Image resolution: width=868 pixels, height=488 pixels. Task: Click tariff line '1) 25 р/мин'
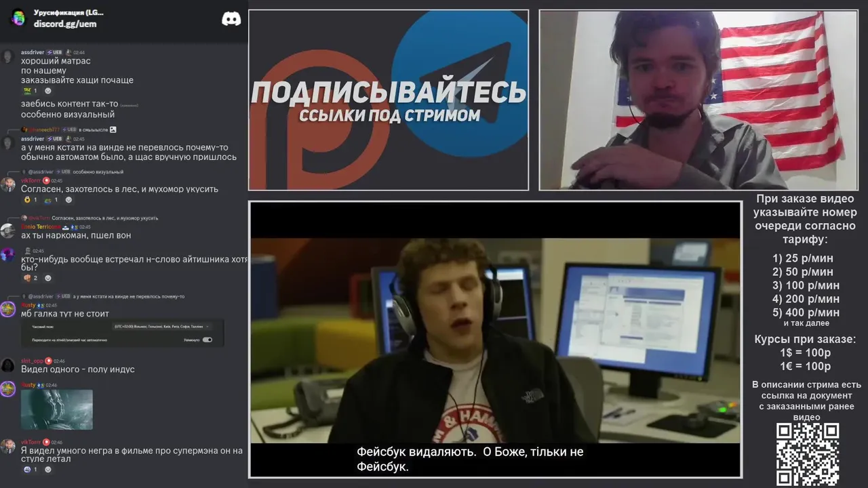coord(803,258)
